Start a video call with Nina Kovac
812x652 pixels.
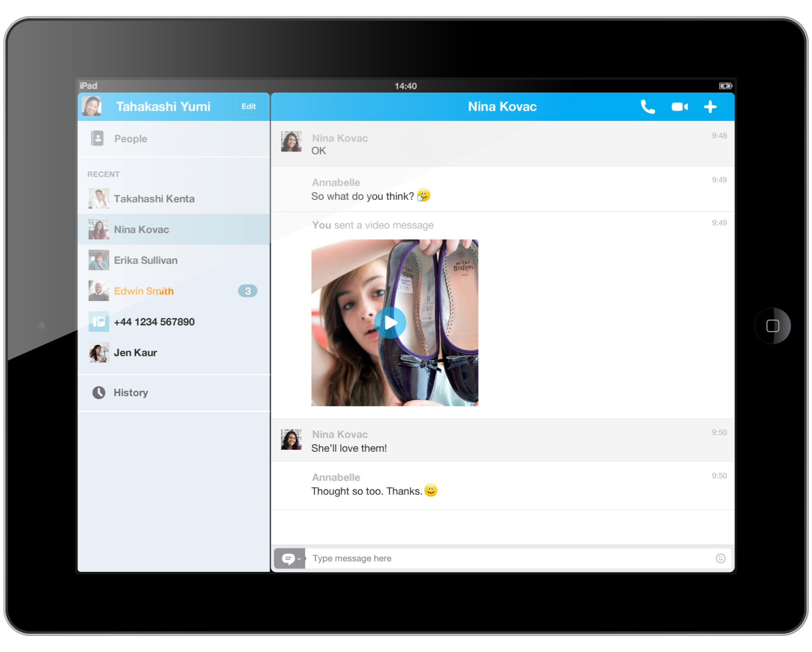pyautogui.click(x=680, y=107)
